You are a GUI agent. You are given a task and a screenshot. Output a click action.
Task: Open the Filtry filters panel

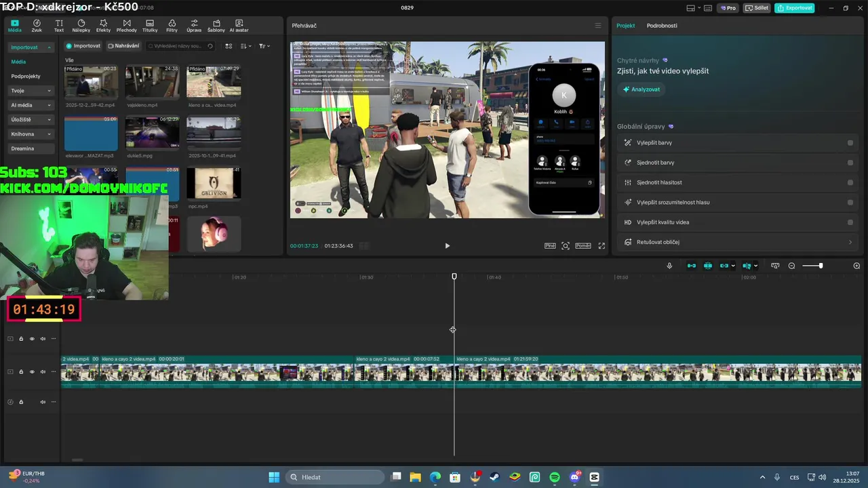tap(172, 26)
